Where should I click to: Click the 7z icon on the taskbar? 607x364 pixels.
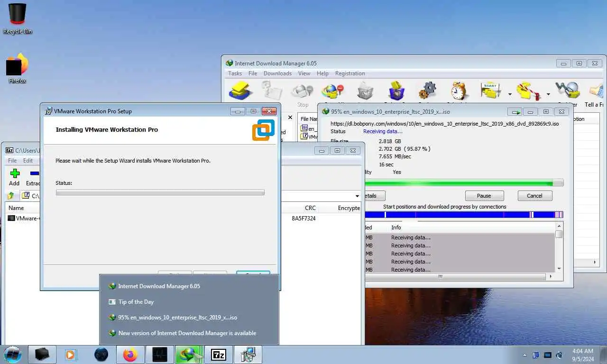click(219, 355)
